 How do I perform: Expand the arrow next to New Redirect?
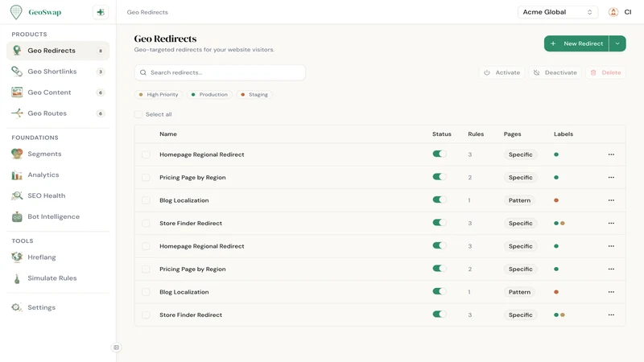[617, 43]
